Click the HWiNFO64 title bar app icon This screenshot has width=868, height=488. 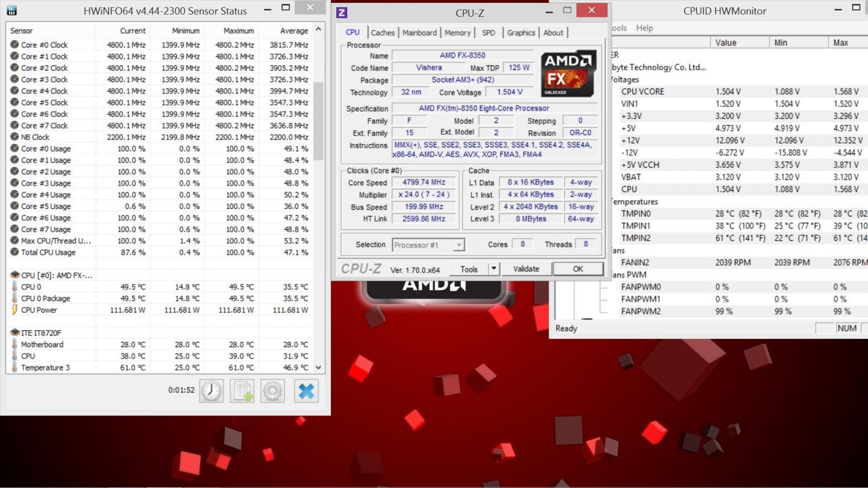click(11, 10)
